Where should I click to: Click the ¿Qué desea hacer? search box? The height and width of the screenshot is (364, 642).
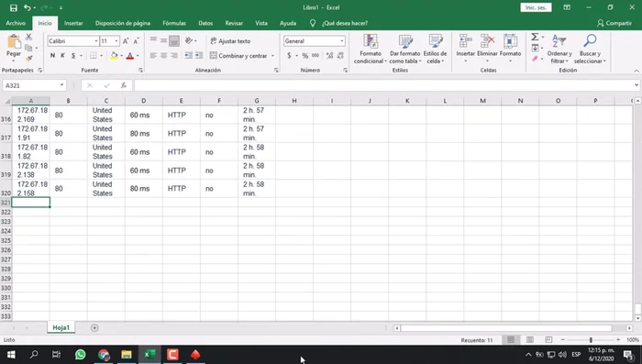344,23
